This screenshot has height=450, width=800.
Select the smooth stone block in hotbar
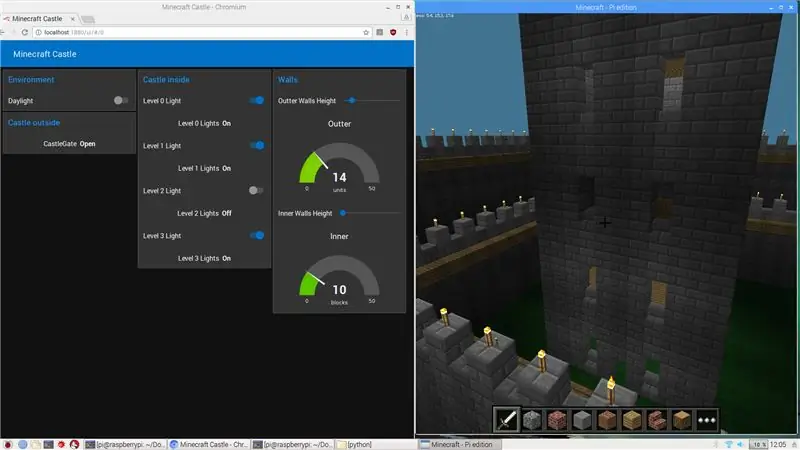click(x=582, y=420)
